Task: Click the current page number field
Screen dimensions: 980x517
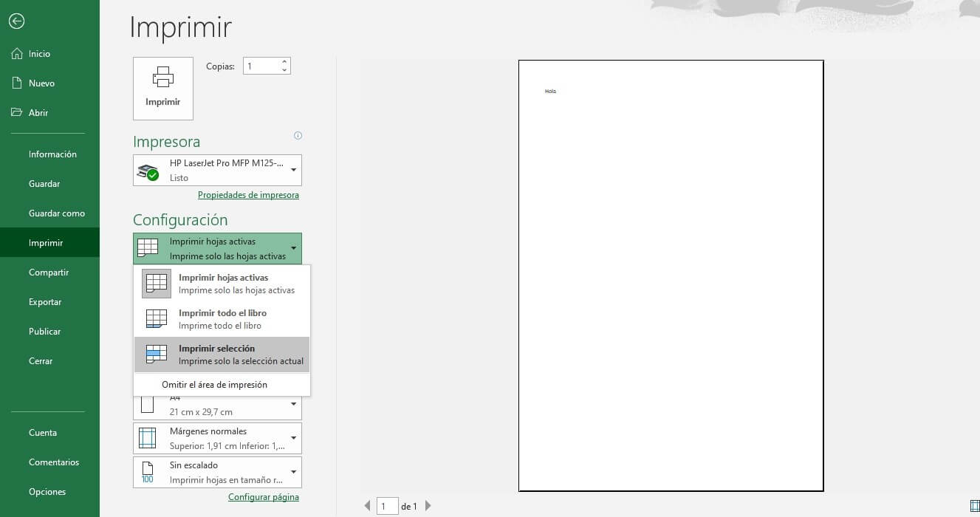Action: [x=388, y=506]
